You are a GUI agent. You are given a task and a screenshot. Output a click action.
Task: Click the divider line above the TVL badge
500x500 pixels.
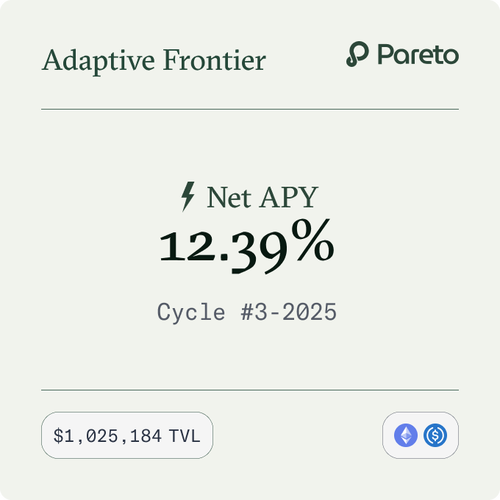pos(250,390)
